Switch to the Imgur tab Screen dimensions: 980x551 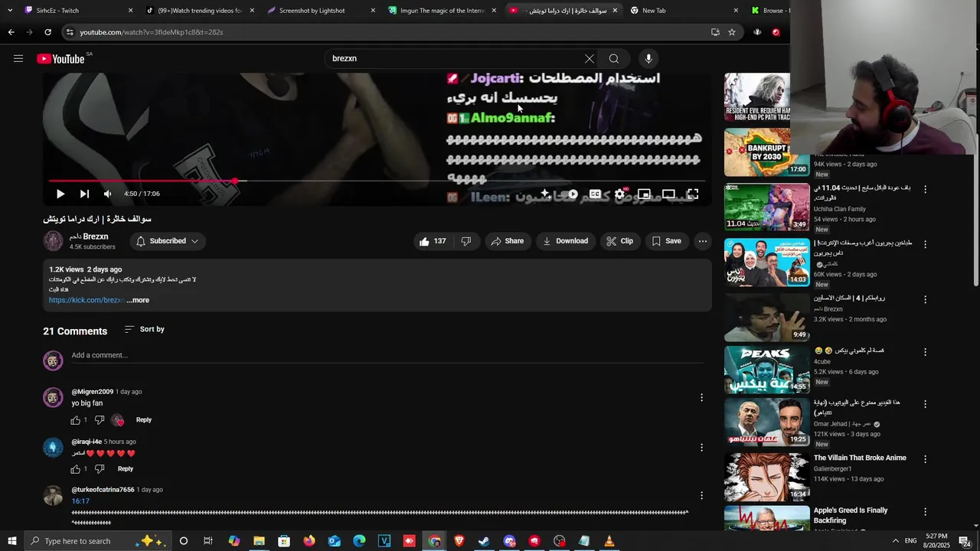point(441,11)
